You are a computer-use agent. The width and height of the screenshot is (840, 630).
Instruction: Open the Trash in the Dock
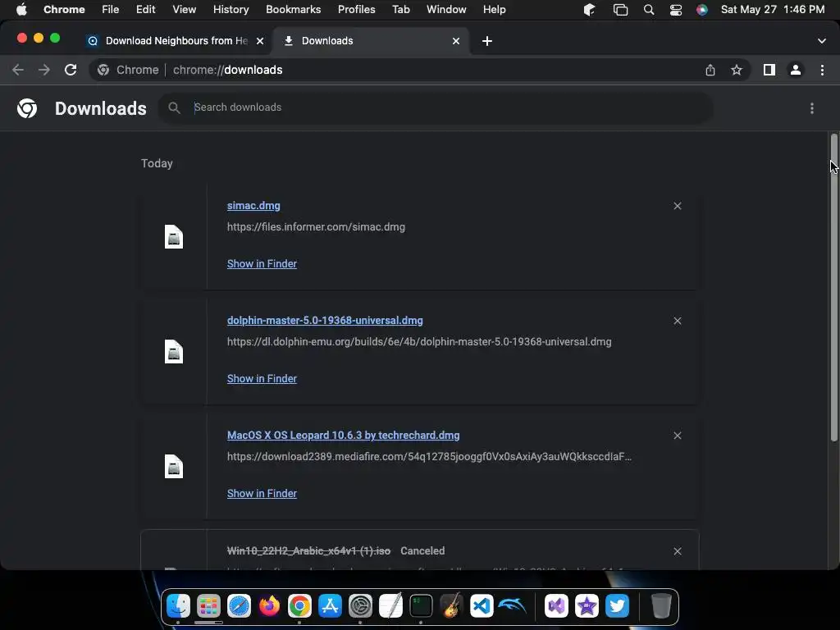pyautogui.click(x=661, y=606)
